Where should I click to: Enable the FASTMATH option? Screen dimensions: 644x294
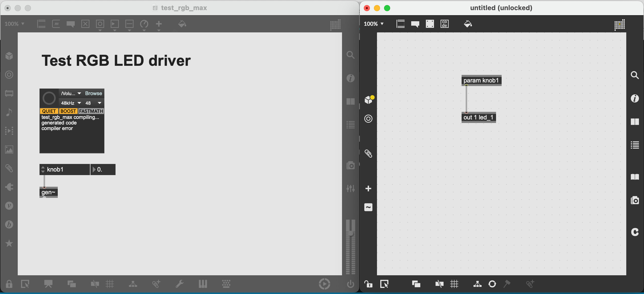91,111
